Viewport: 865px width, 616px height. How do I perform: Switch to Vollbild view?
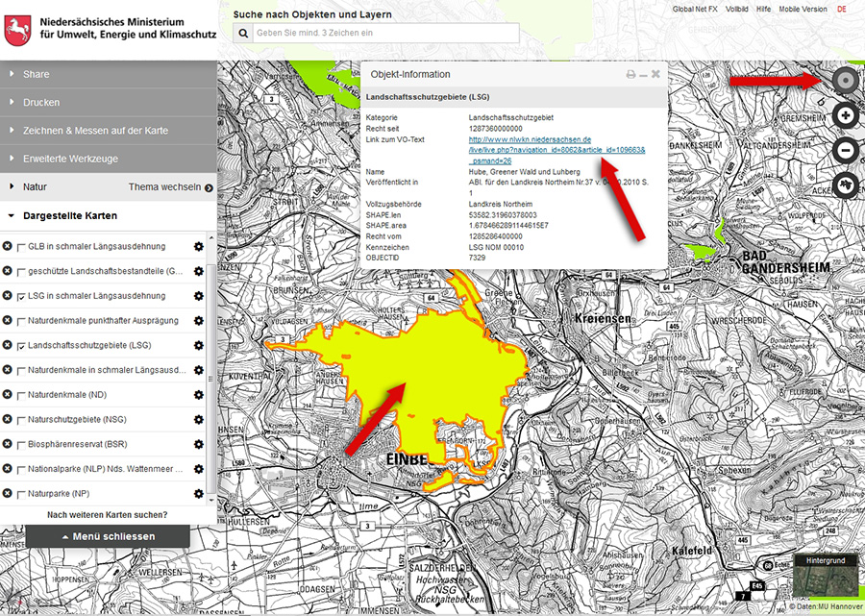pyautogui.click(x=737, y=9)
